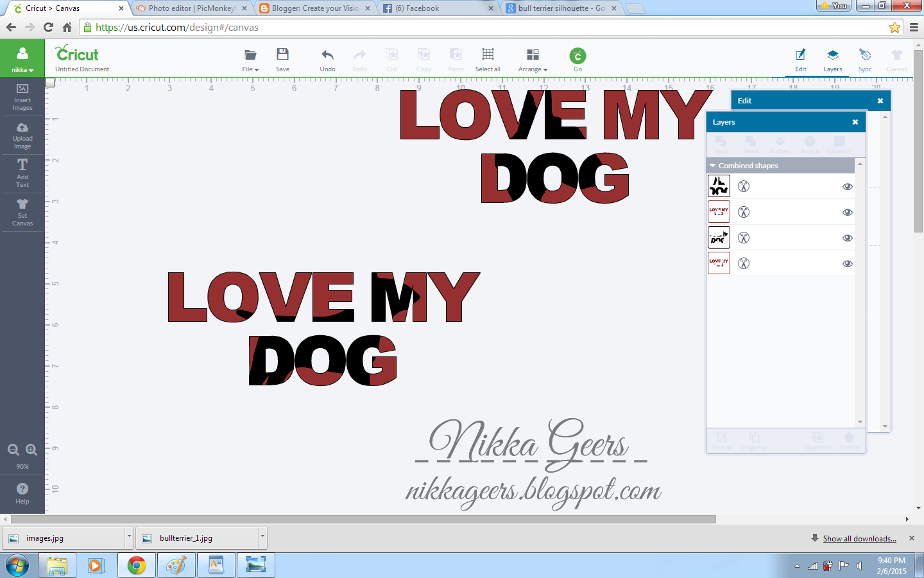Open the Add Text tool

click(x=22, y=173)
